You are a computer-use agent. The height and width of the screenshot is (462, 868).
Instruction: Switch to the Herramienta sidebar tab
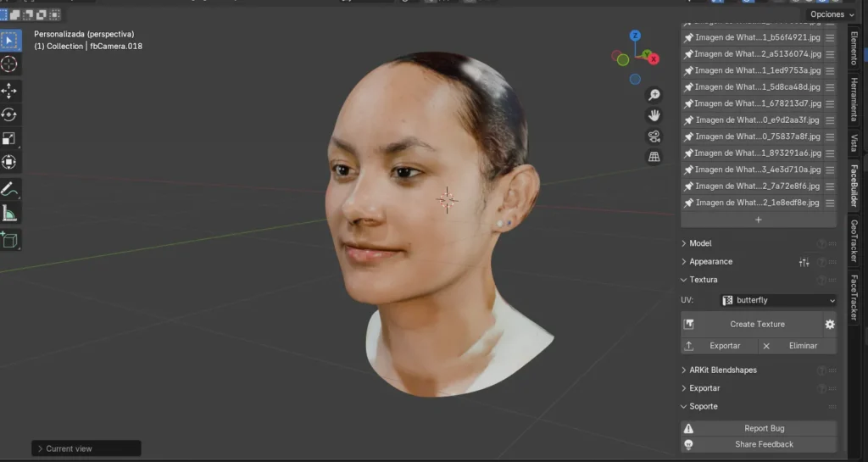click(x=854, y=99)
